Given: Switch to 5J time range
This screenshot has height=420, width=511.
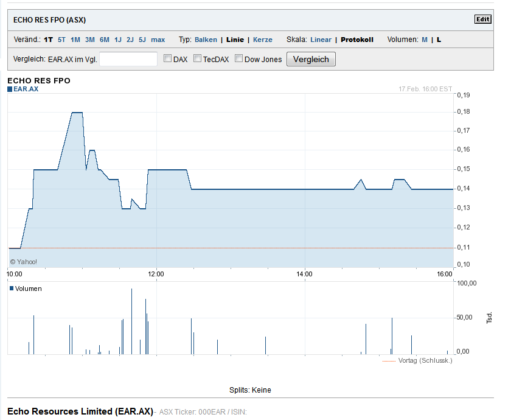Looking at the screenshot, I should pos(142,40).
